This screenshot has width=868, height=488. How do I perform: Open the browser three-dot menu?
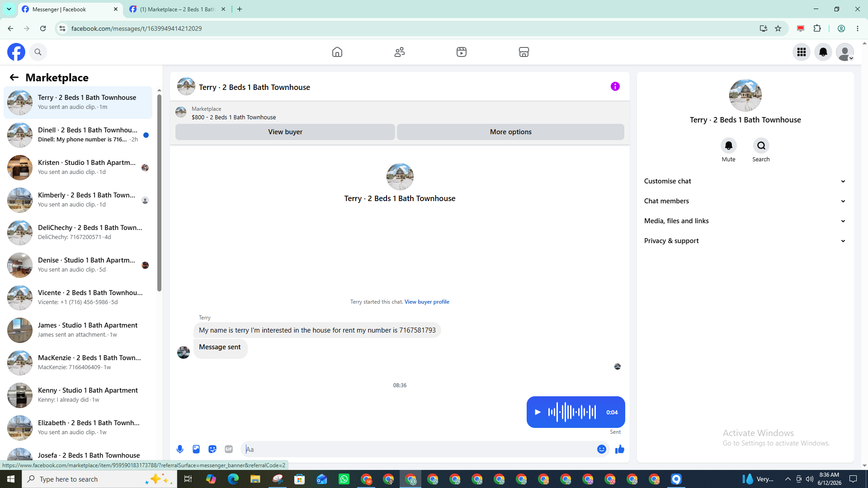pyautogui.click(x=858, y=28)
